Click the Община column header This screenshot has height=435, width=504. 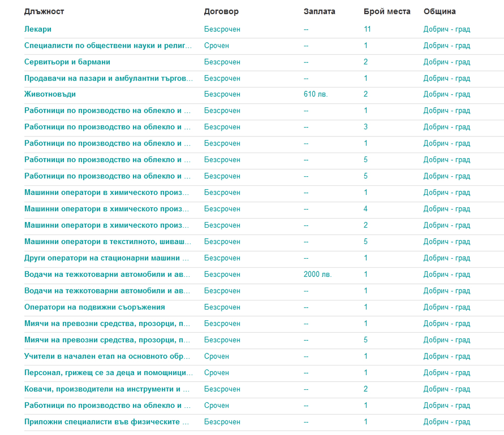tap(439, 11)
